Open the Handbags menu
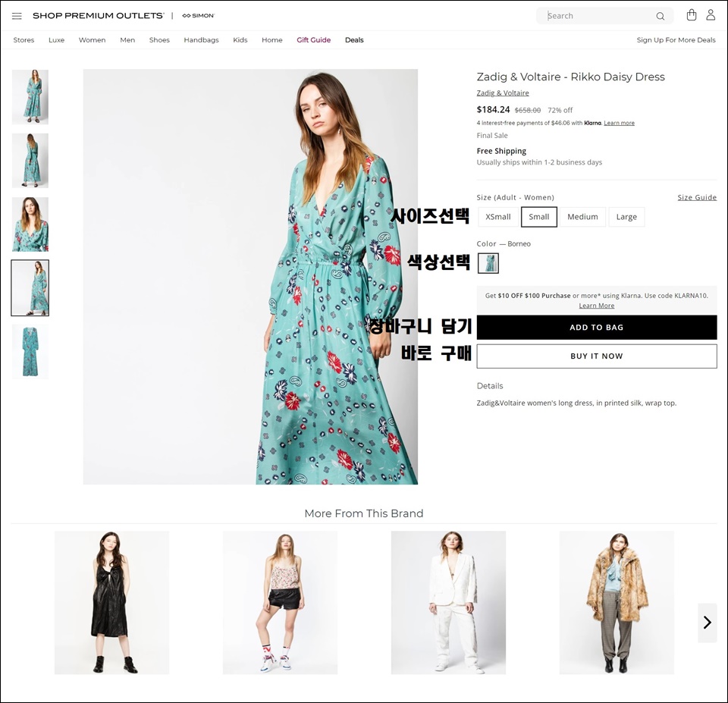This screenshot has height=703, width=728. tap(201, 40)
